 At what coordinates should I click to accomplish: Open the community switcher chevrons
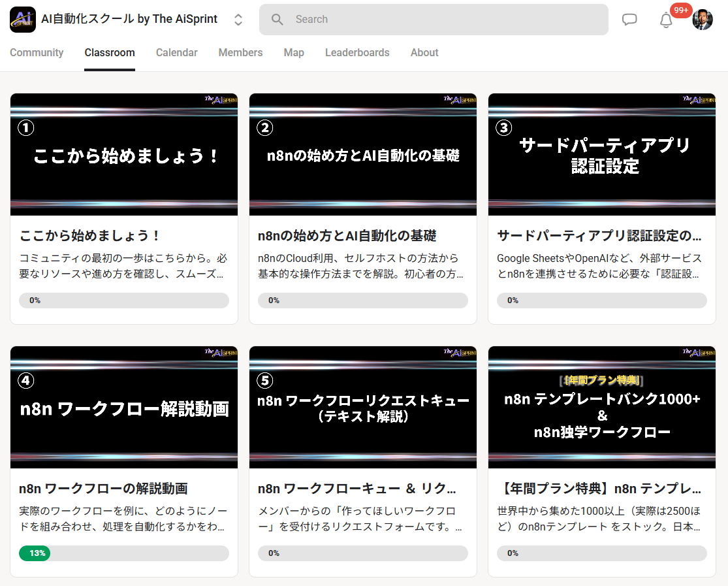tap(238, 20)
